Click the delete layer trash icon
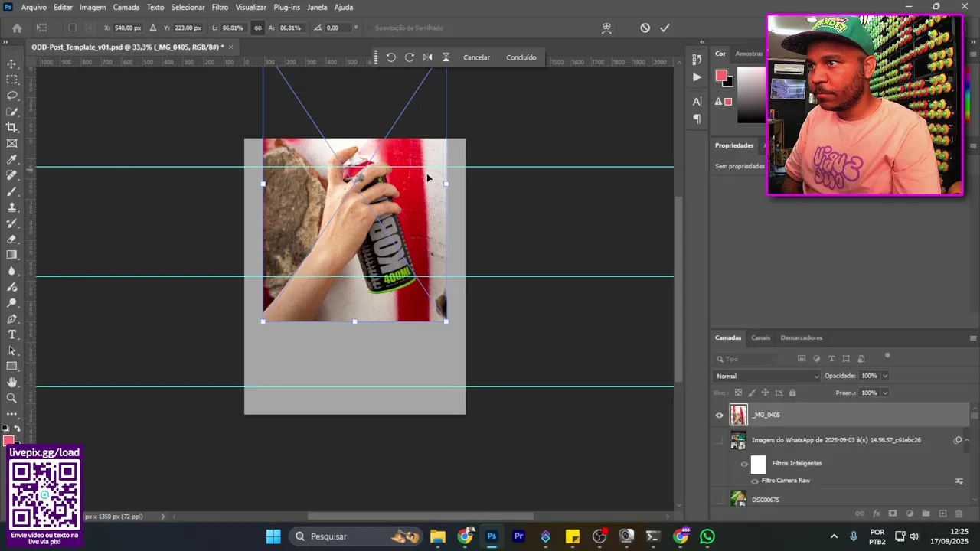 [959, 514]
